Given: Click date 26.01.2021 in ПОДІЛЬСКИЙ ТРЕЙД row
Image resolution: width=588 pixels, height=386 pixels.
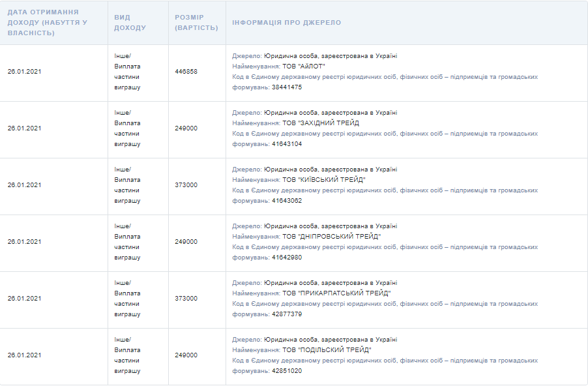Looking at the screenshot, I should click(24, 355).
